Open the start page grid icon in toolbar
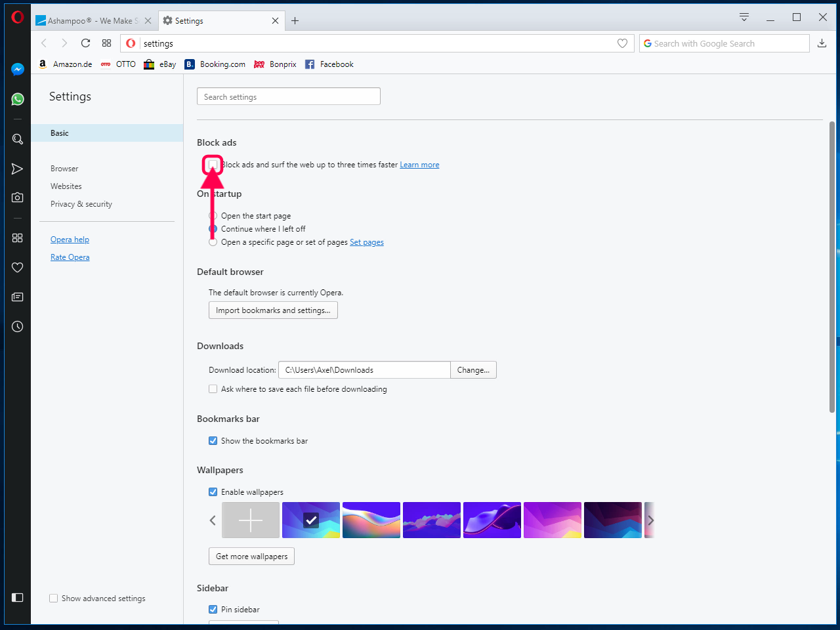Viewport: 840px width, 630px height. click(107, 43)
